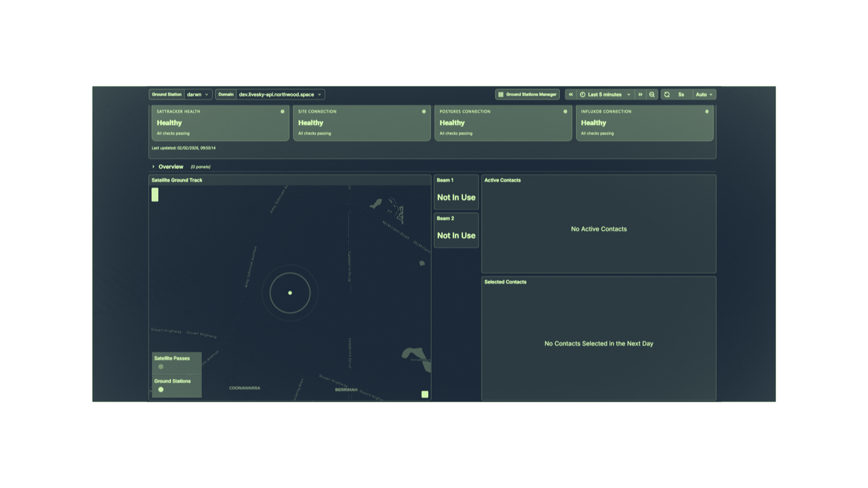Shift time range backward with double-left arrows
Viewport: 868px width, 488px height.
pos(571,95)
